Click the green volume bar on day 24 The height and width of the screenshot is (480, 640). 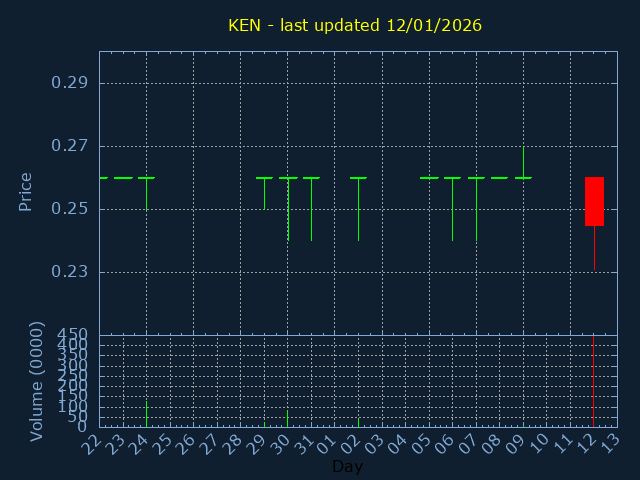point(146,414)
